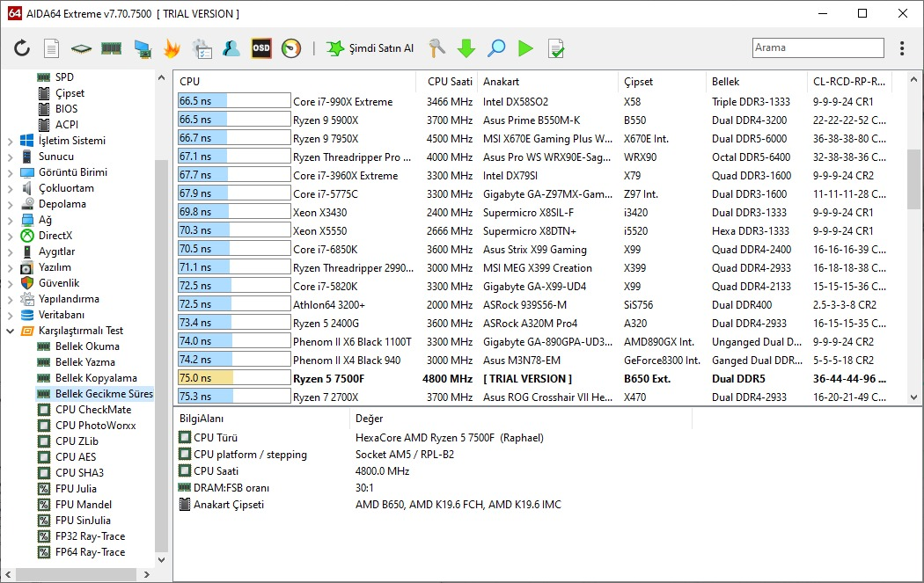Screen dimensions: 924x583
Task: Select the Core i7-990X Extreme row
Action: click(533, 102)
